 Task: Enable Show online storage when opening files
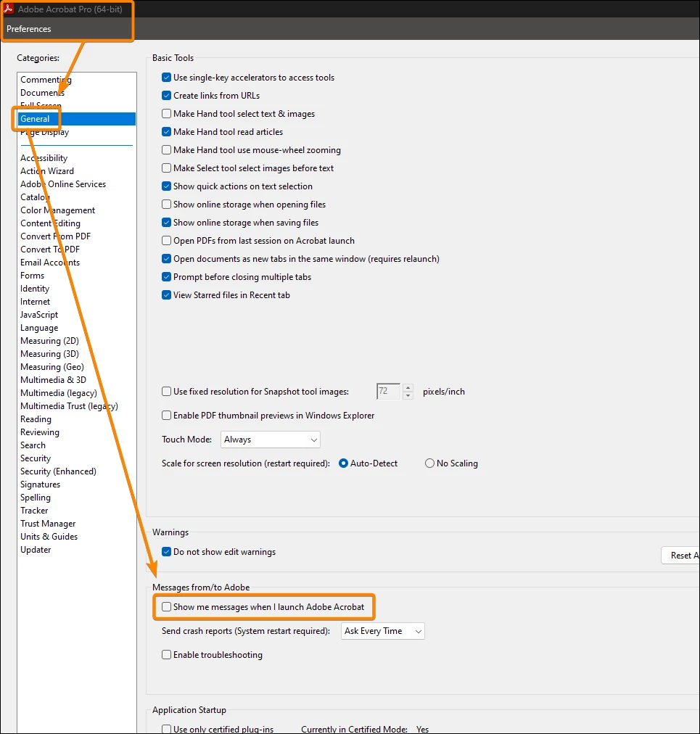click(x=166, y=205)
